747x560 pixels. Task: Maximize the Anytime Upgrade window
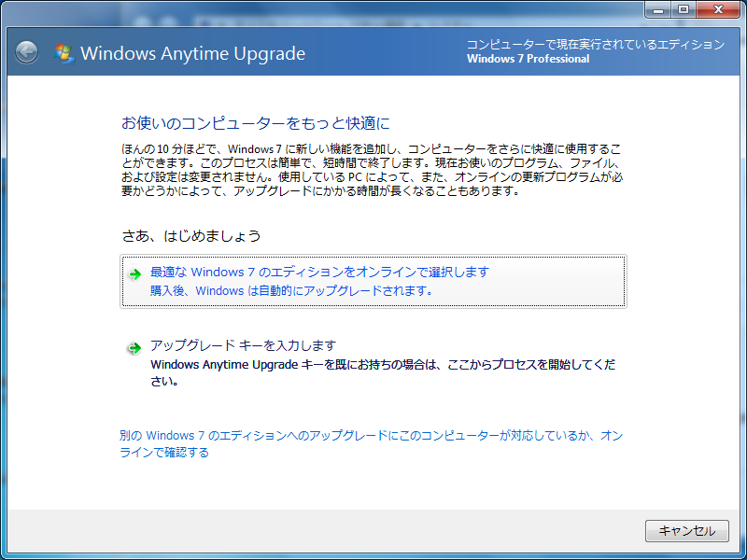tap(684, 9)
